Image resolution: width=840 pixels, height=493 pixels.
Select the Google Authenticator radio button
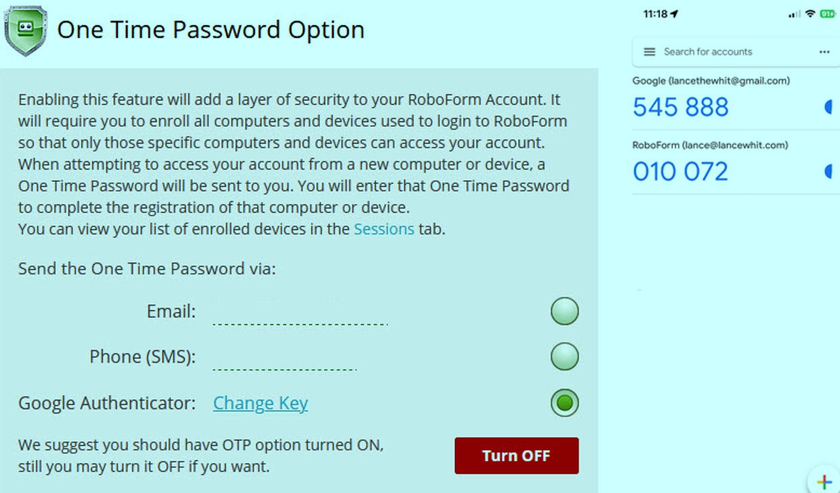pyautogui.click(x=564, y=403)
